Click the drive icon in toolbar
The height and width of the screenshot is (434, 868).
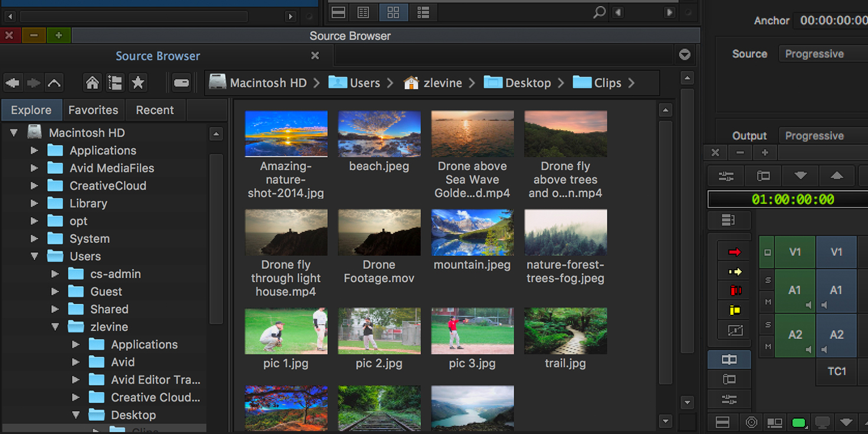[x=182, y=83]
